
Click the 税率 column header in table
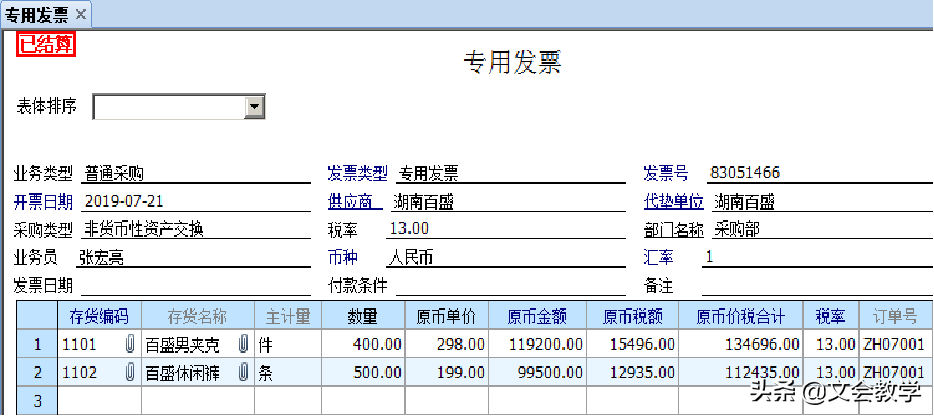pos(831,316)
